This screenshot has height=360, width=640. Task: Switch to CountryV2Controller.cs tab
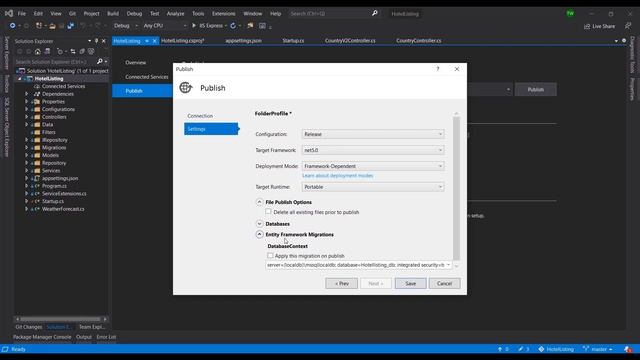(x=350, y=41)
